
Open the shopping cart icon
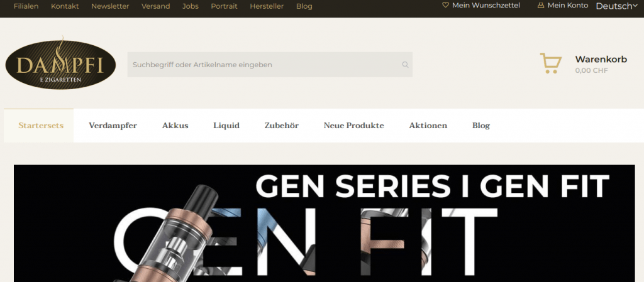pos(550,63)
